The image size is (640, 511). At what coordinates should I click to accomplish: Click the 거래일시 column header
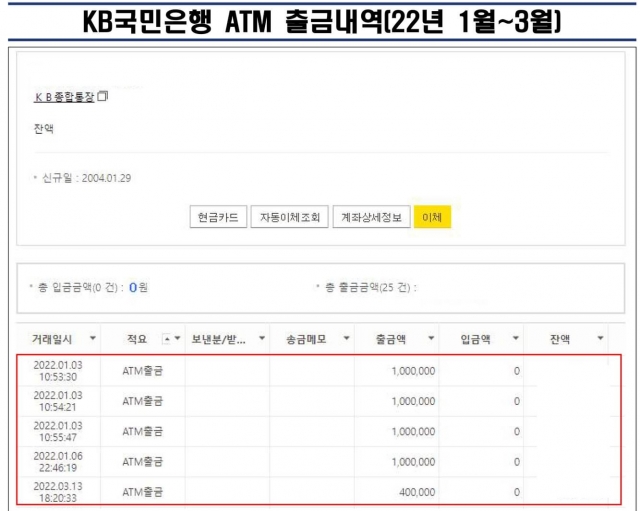52,339
